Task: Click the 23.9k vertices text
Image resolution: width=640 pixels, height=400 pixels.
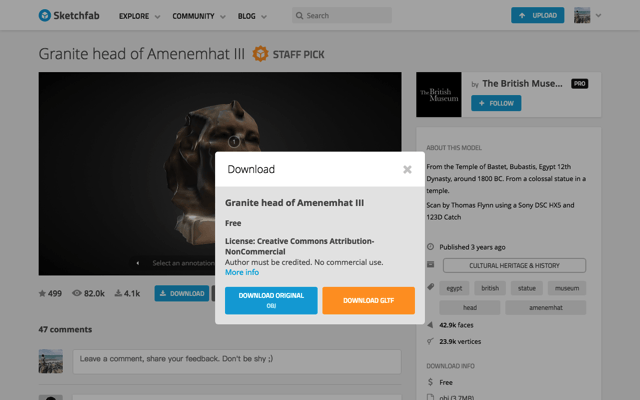Action: pyautogui.click(x=460, y=341)
